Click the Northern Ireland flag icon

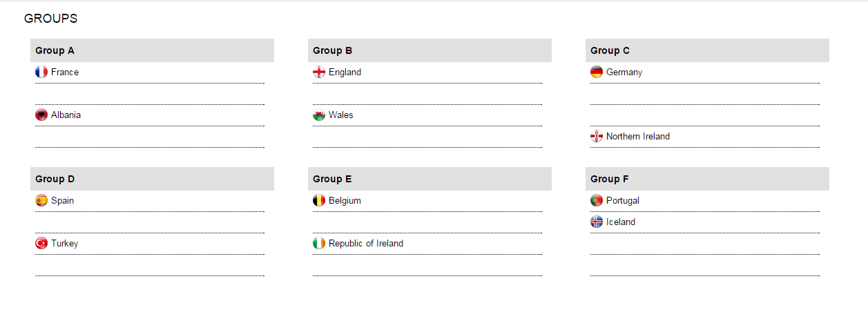click(597, 136)
